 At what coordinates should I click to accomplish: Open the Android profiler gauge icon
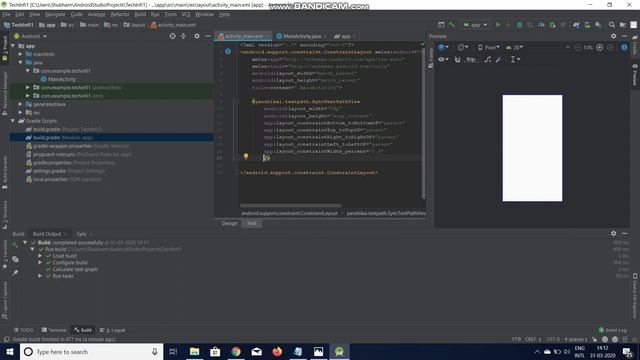(x=541, y=25)
